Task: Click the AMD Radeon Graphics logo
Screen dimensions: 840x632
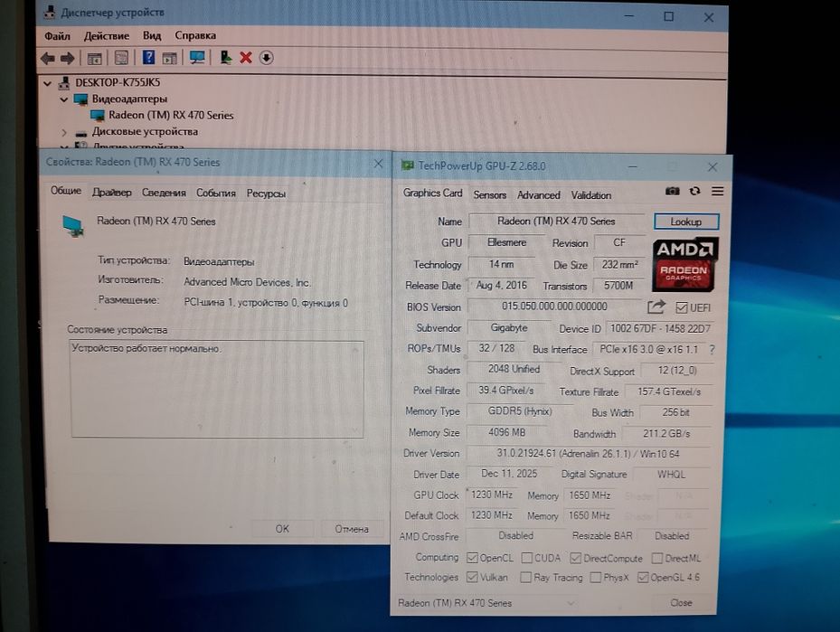Action: click(685, 265)
